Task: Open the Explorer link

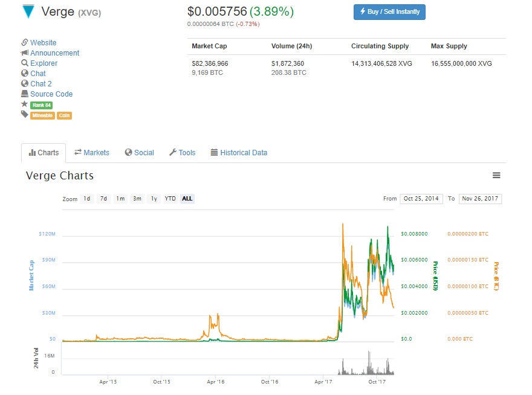Action: [x=44, y=63]
